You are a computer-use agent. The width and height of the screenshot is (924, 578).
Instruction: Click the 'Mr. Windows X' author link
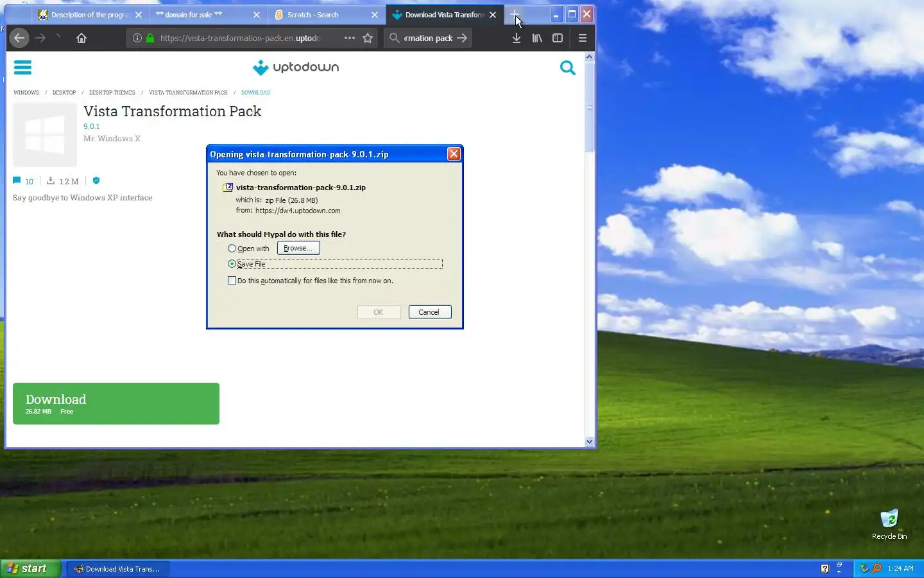(112, 139)
